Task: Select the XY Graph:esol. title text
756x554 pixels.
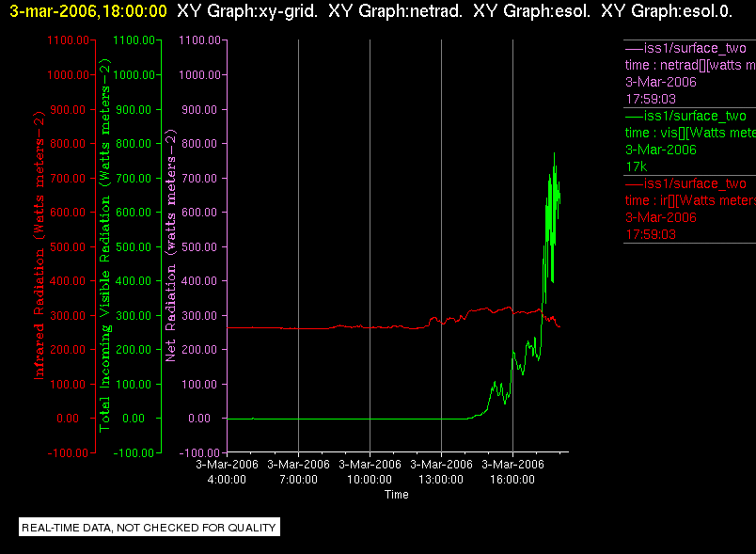Action: click(532, 10)
